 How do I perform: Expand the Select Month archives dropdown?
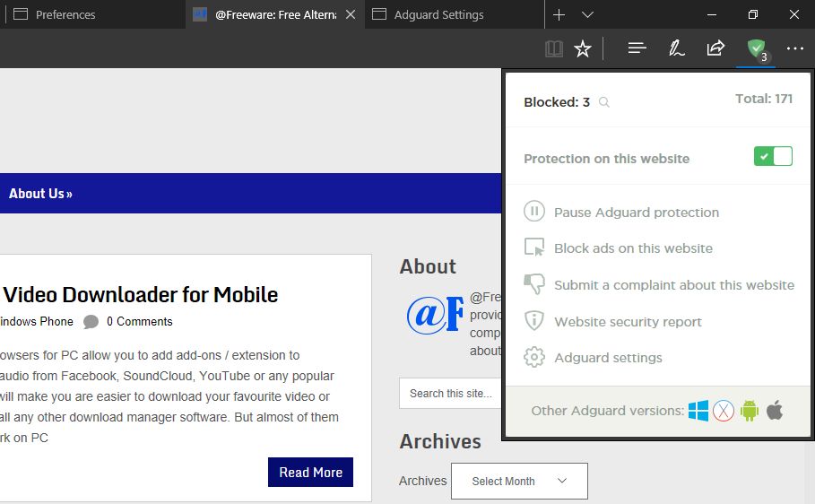coord(519,481)
